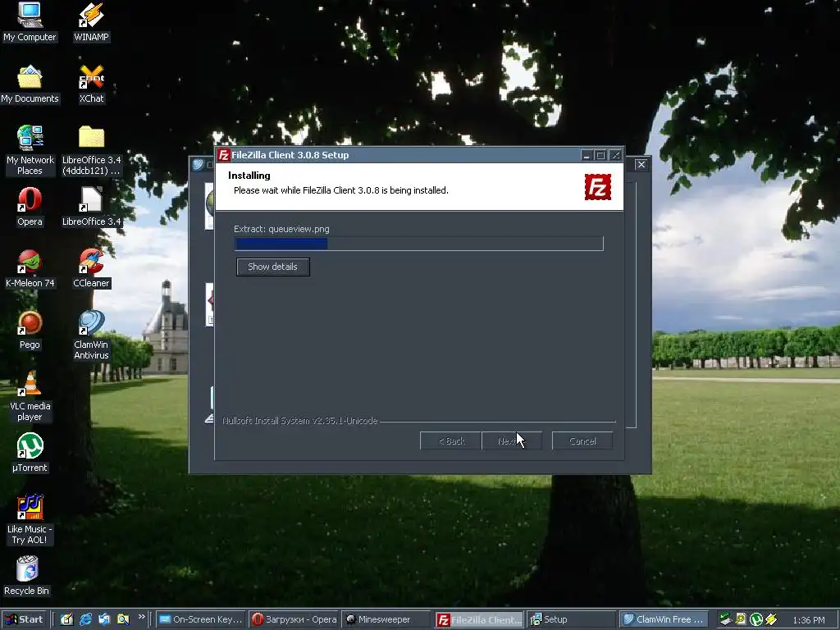
Task: Switch to FileZilla Client taskbar item
Action: [479, 619]
